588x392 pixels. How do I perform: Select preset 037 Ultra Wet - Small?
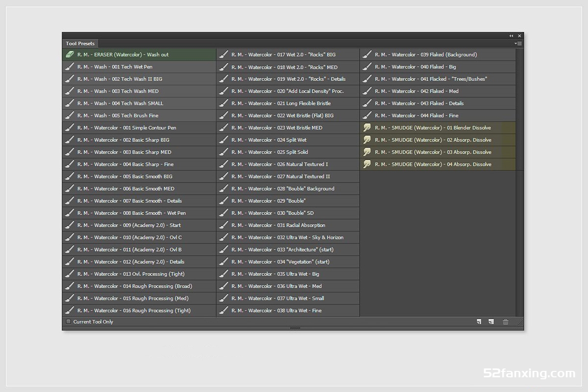[x=288, y=298]
